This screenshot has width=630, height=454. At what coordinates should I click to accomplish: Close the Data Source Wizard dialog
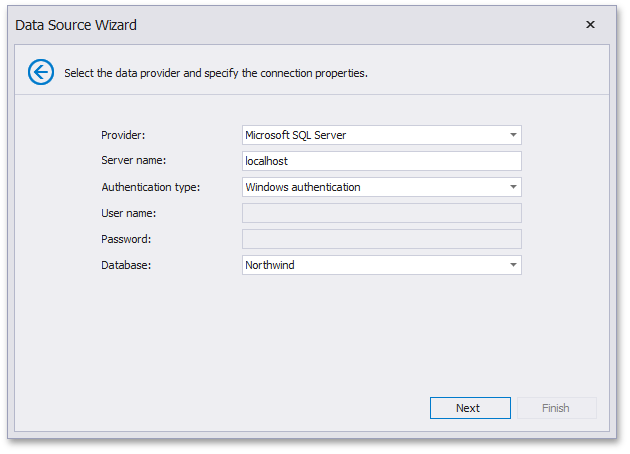click(x=590, y=25)
